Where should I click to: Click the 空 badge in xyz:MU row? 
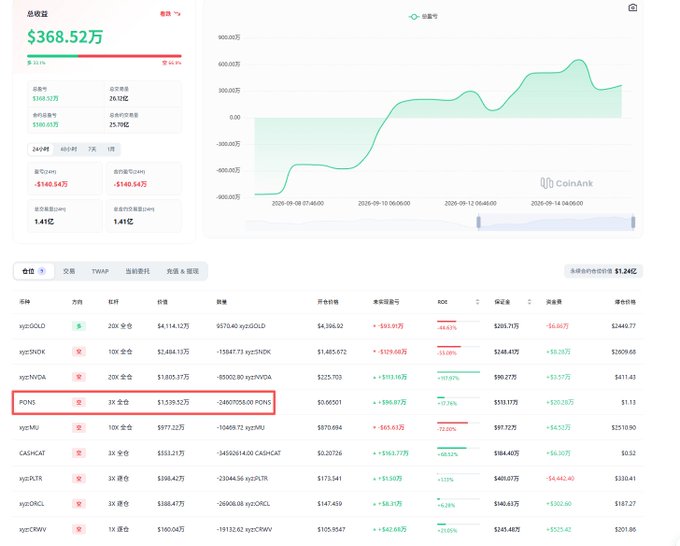point(79,428)
